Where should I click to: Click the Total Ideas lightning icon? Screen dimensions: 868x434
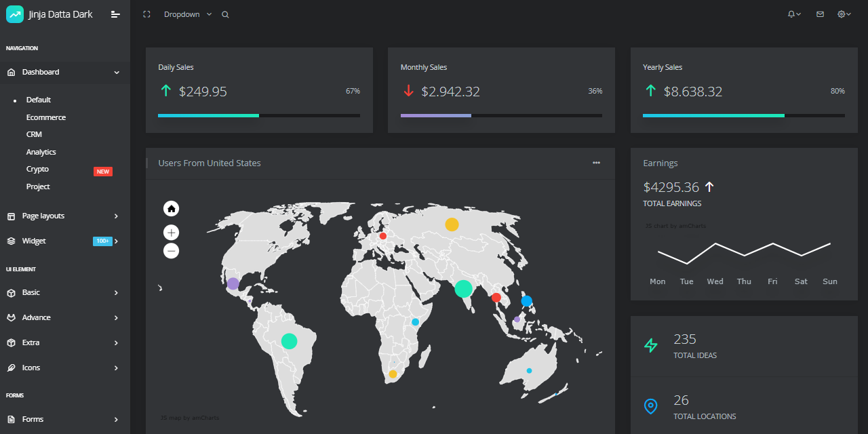pos(650,345)
